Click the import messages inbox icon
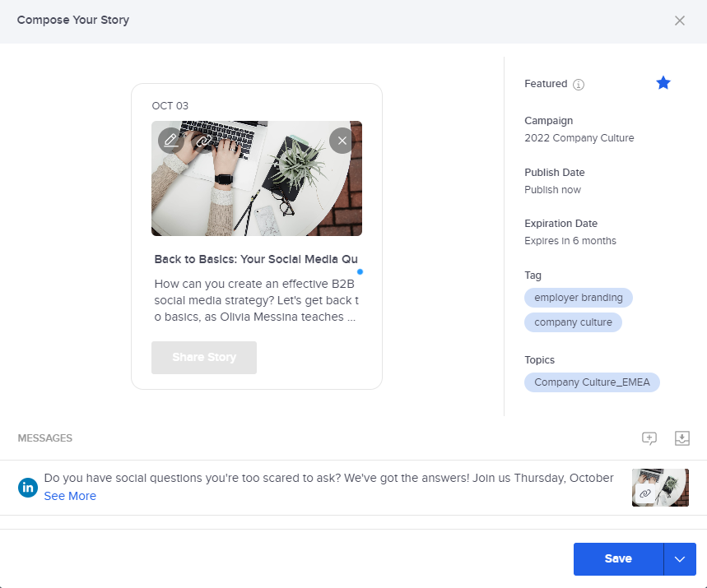This screenshot has width=707, height=588. pyautogui.click(x=681, y=438)
